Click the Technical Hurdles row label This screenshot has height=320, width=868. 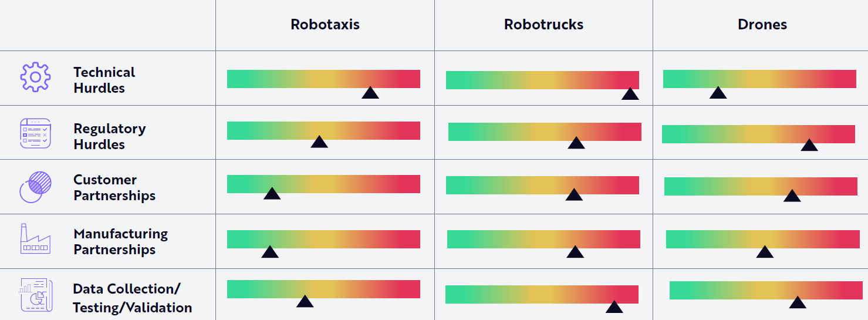click(x=104, y=80)
